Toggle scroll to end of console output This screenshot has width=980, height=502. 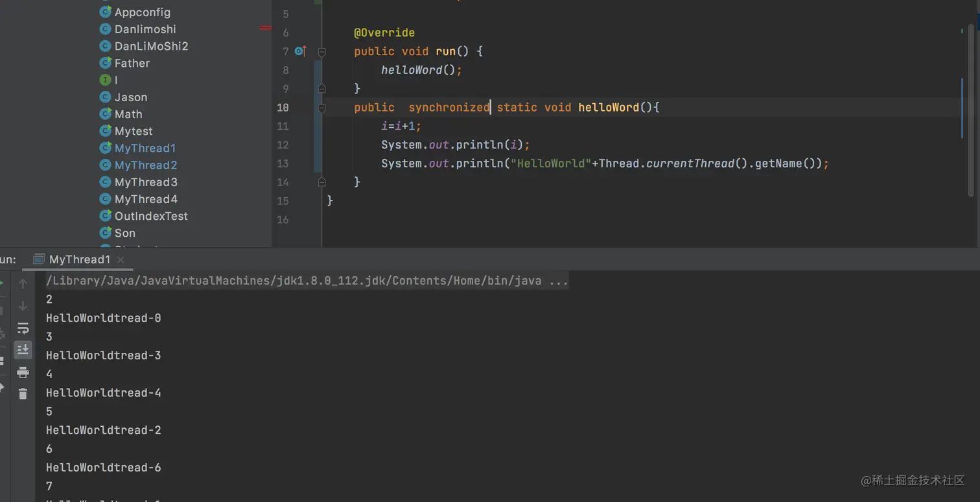23,350
